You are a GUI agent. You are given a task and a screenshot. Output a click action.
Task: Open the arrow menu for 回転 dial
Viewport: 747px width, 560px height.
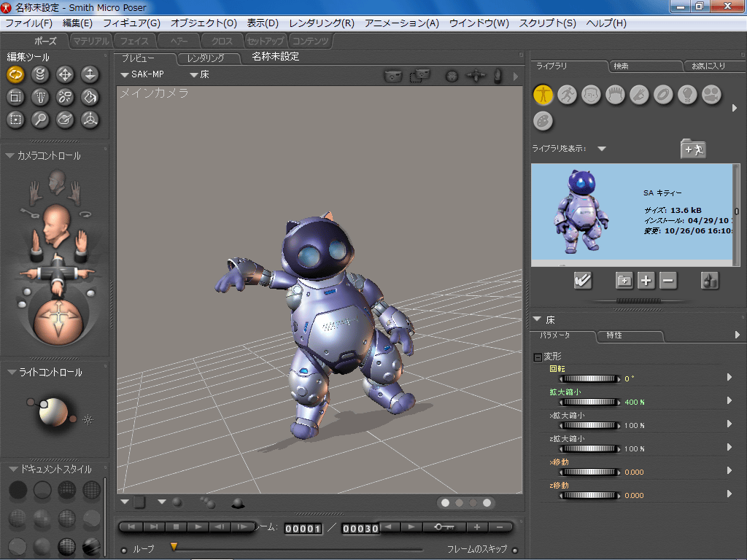[729, 377]
